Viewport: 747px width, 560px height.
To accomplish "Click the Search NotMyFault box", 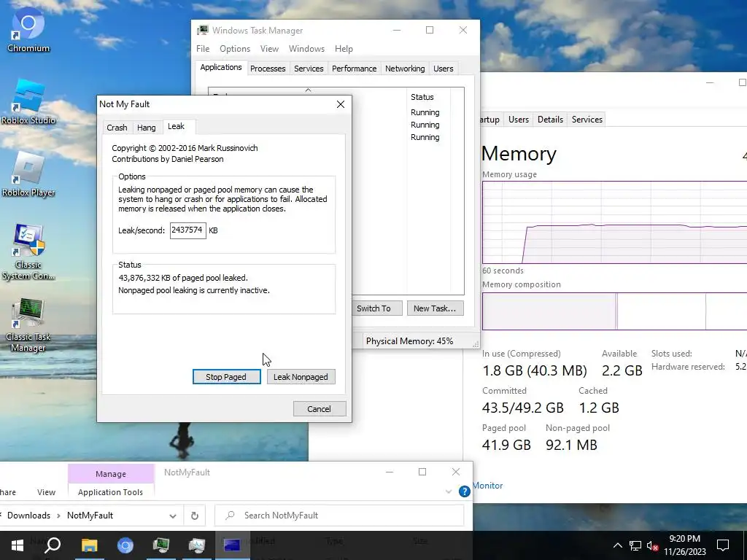I will (x=339, y=516).
